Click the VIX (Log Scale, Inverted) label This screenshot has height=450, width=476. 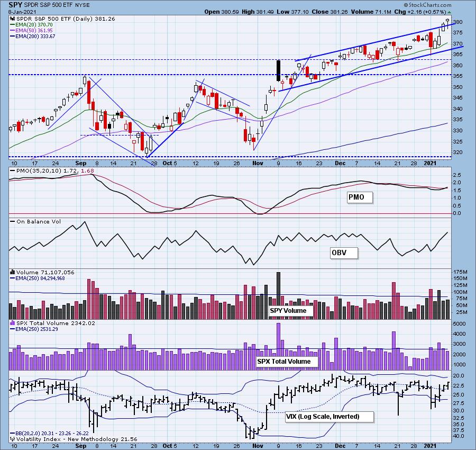[x=329, y=417]
